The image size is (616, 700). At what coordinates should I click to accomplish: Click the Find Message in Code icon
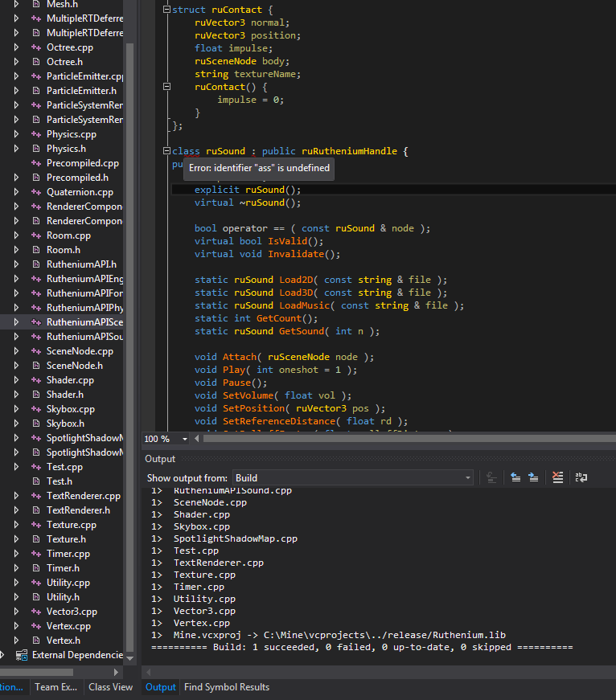pyautogui.click(x=492, y=477)
